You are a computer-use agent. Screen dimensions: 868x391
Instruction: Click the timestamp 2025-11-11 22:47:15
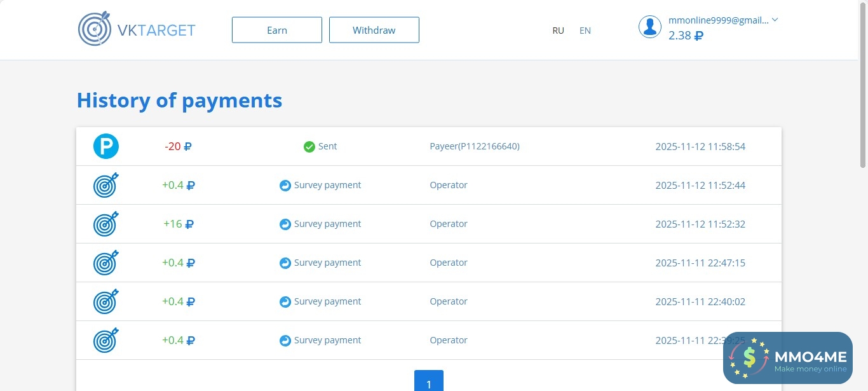tap(700, 263)
